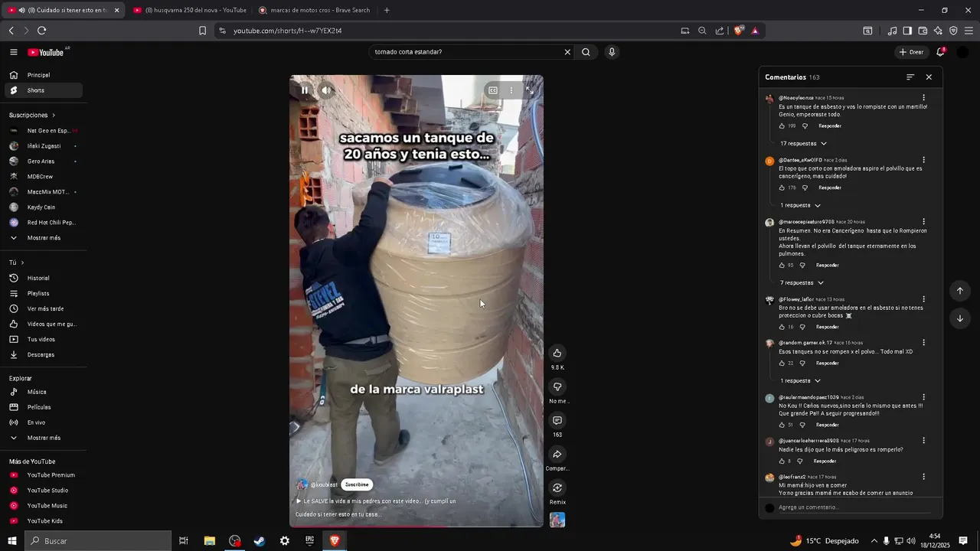Open the Remix option
This screenshot has width=980, height=551.
coord(557,487)
